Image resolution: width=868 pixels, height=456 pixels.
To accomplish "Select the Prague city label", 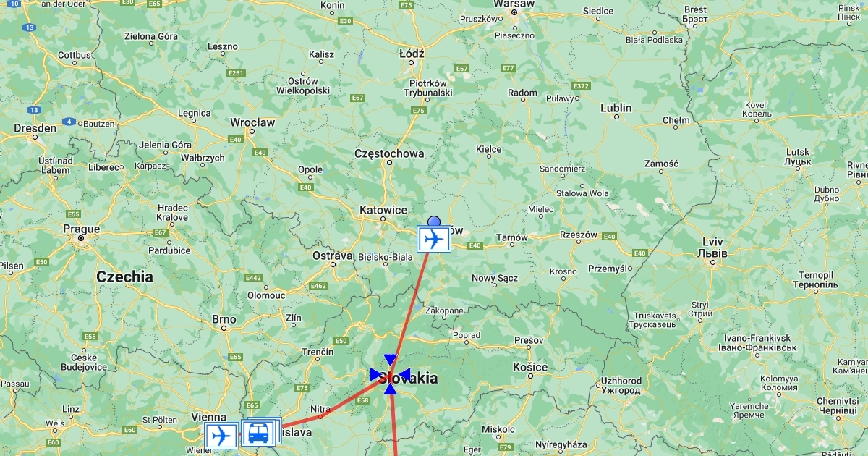I will click(x=81, y=229).
